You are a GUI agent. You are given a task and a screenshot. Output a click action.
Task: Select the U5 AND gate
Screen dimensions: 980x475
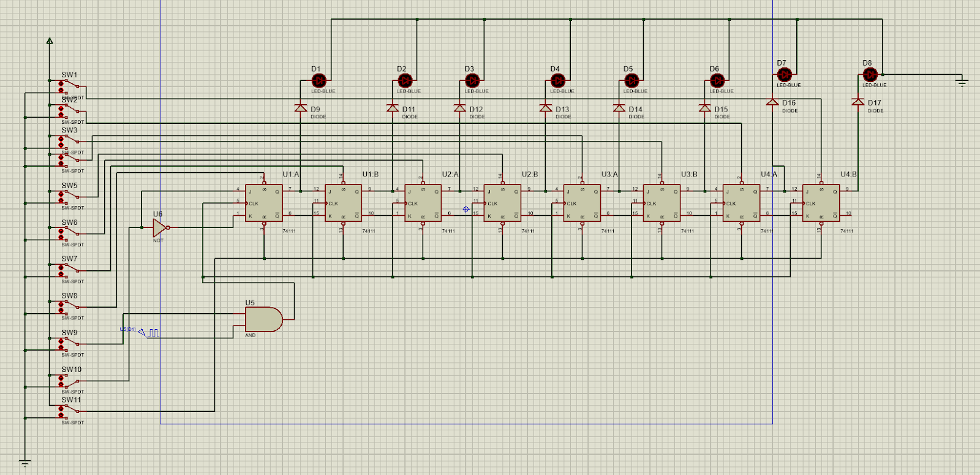point(264,319)
